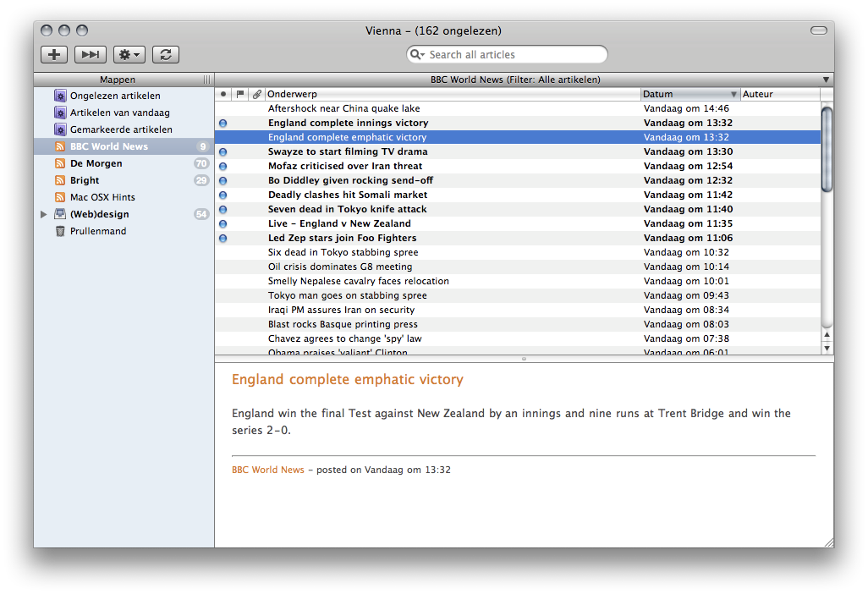The width and height of the screenshot is (868, 594).
Task: Click the Mappen pane resize grip
Action: 206,80
